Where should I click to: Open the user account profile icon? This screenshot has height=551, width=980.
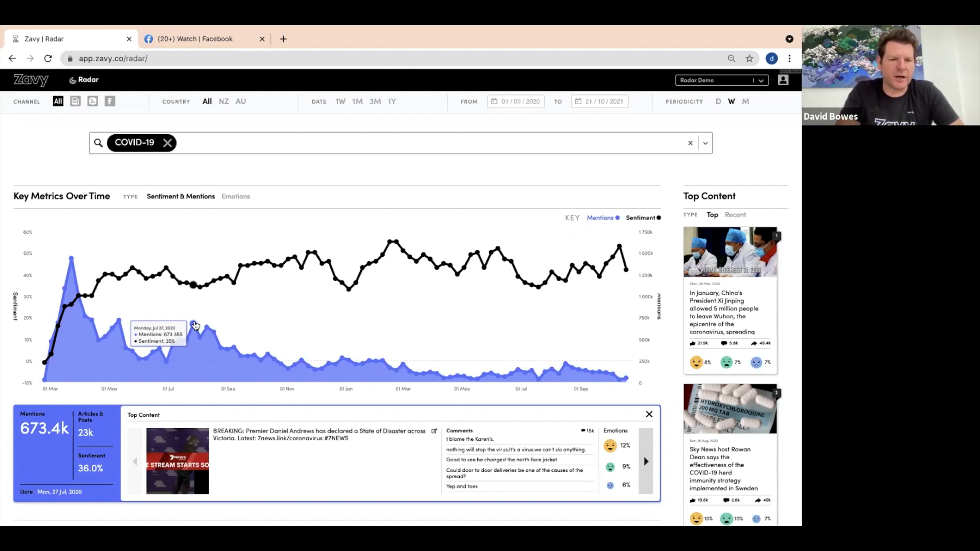783,80
